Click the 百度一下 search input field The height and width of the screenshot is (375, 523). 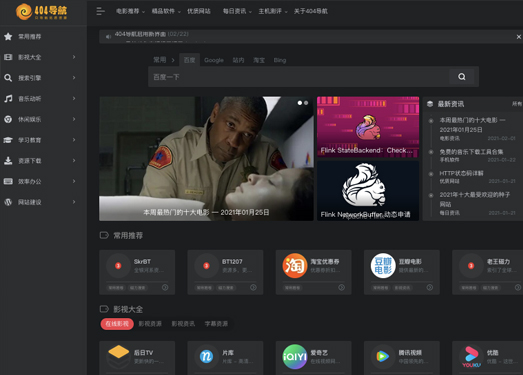tap(299, 77)
